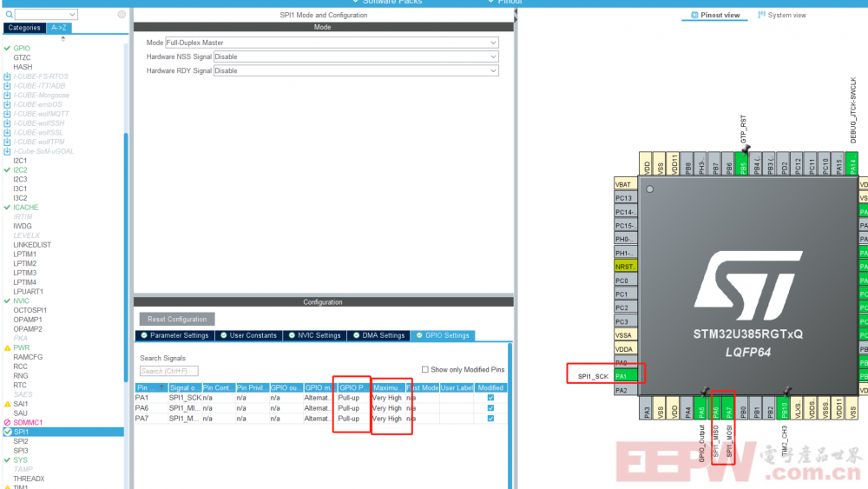Select green pin PA14 at top right
This screenshot has width=868, height=489.
pyautogui.click(x=852, y=163)
